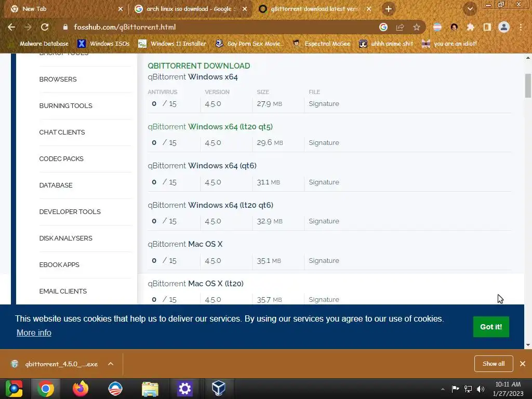Close the New Tab tab
Screen dimensions: 532x399
121,9
